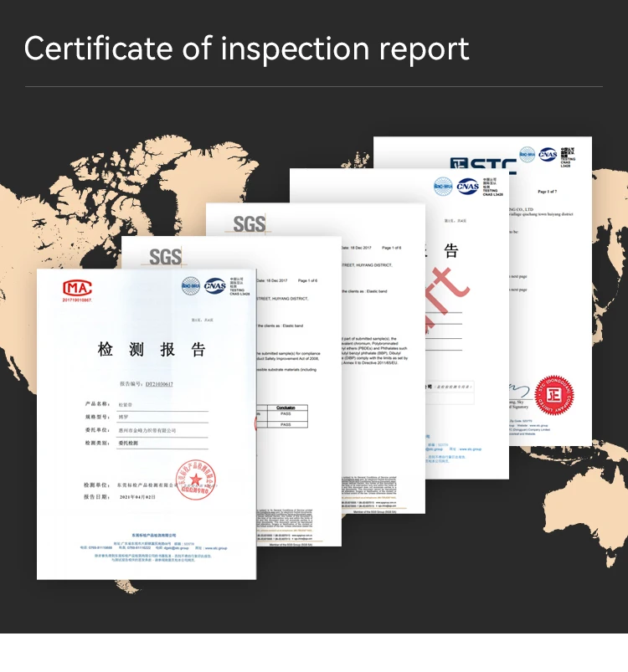Viewport: 628px width, 672px height.
Task: Click the ilac-MRA logo on the STC document
Action: click(528, 154)
